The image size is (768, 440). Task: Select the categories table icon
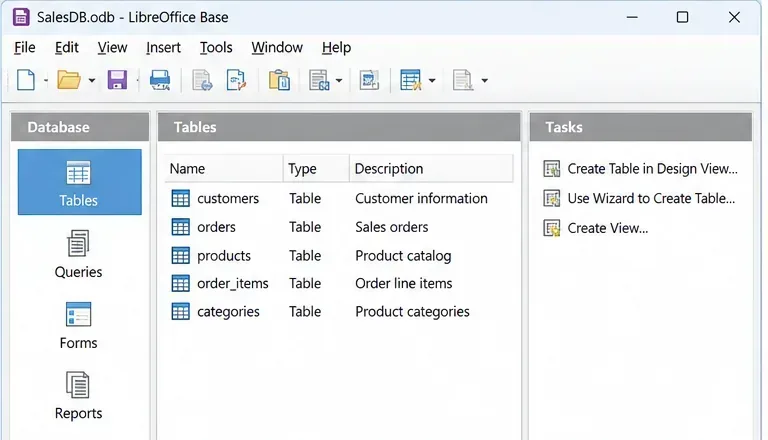(x=180, y=312)
